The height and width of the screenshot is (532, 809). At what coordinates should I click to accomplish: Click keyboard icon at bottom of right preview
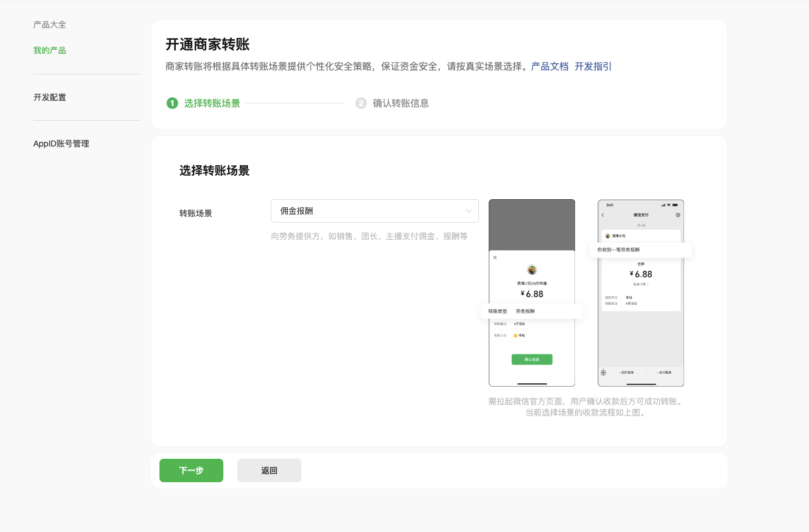click(603, 373)
